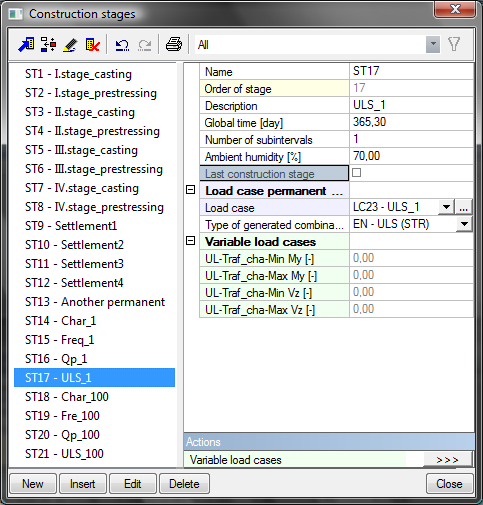
Task: Open the LC23 - ULS_1 load case dropdown
Action: coord(446,207)
